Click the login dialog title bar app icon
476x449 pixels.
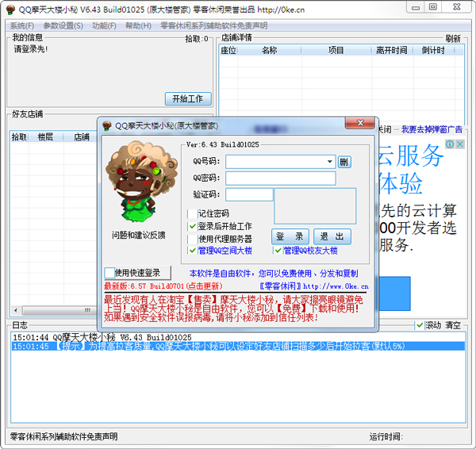(x=107, y=125)
